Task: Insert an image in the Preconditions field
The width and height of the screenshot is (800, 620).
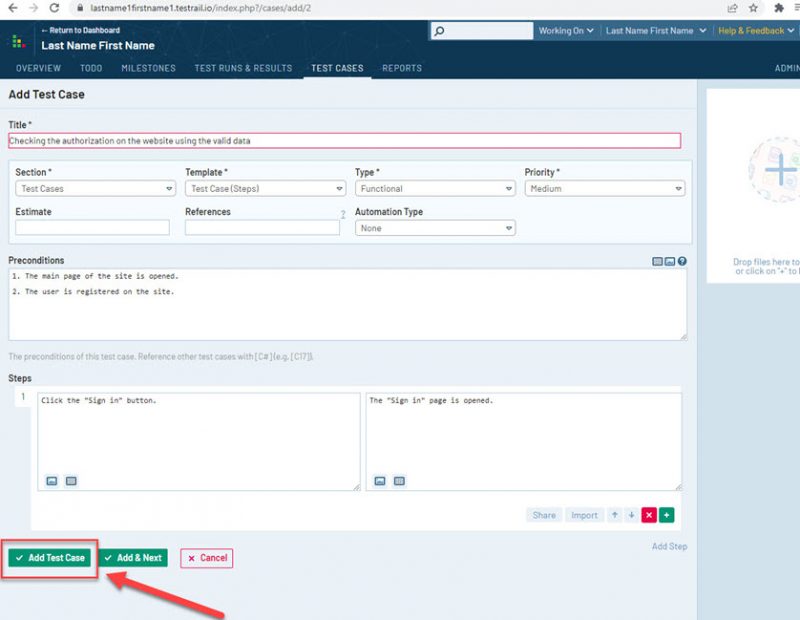Action: (670, 261)
